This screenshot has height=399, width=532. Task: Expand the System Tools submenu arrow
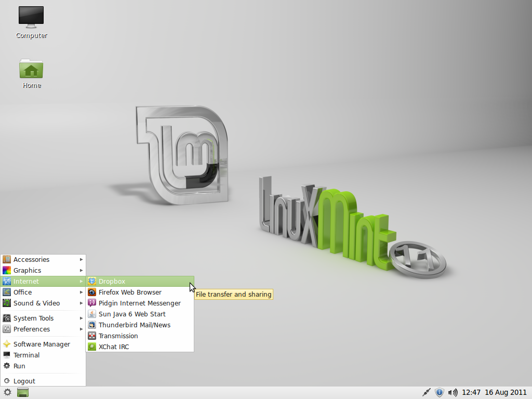click(82, 318)
